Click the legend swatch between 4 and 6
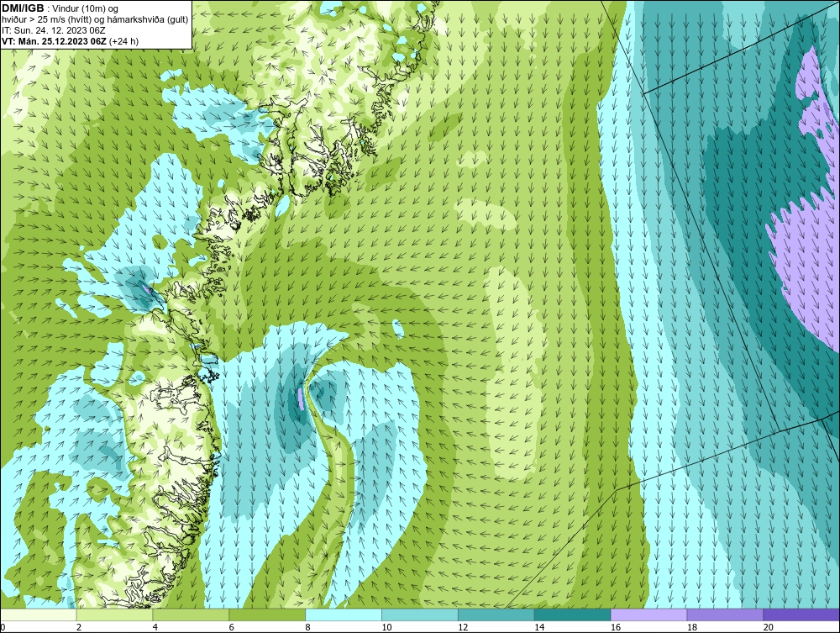Image resolution: width=840 pixels, height=633 pixels. [191, 615]
